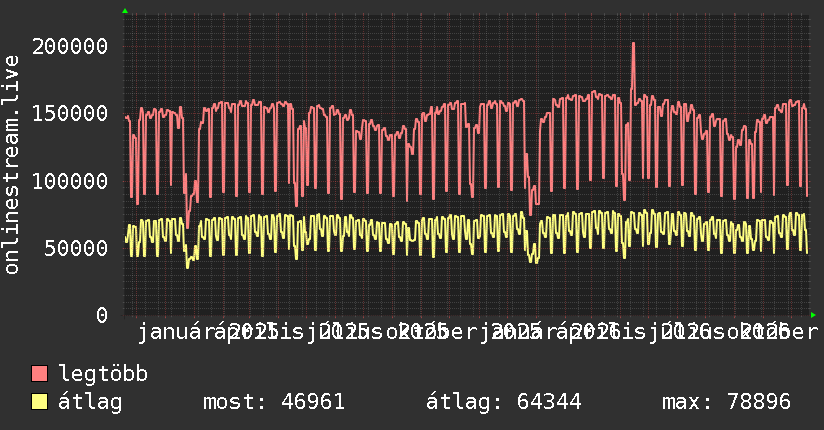The width and height of the screenshot is (824, 430).
Task: Click the 200000 y-axis label
Action: pos(70,46)
